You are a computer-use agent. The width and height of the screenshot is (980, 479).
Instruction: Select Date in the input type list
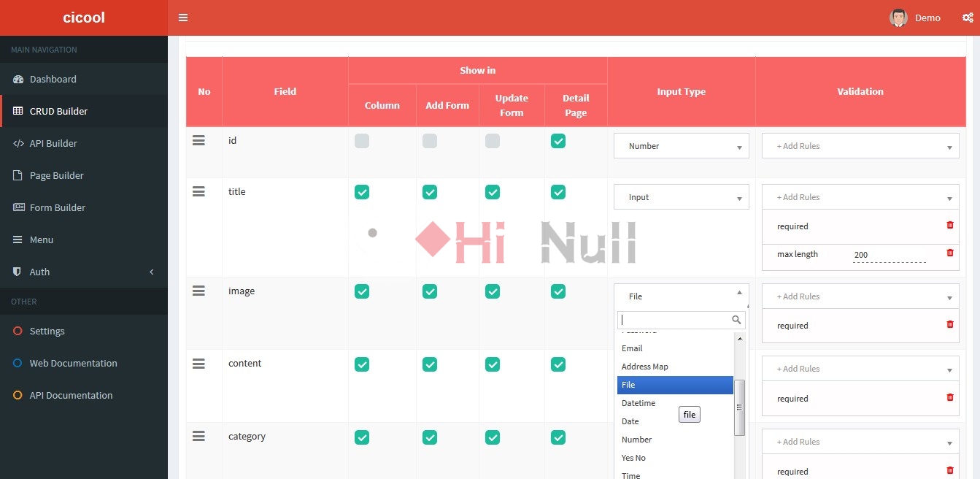coord(675,421)
